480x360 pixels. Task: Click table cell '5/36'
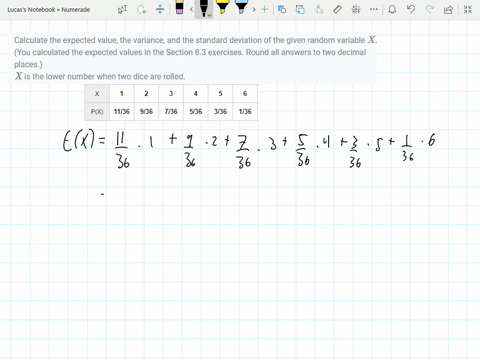coord(196,112)
